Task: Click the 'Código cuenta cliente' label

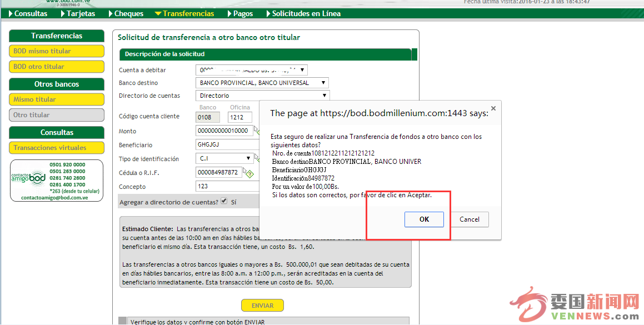Action: click(x=149, y=116)
